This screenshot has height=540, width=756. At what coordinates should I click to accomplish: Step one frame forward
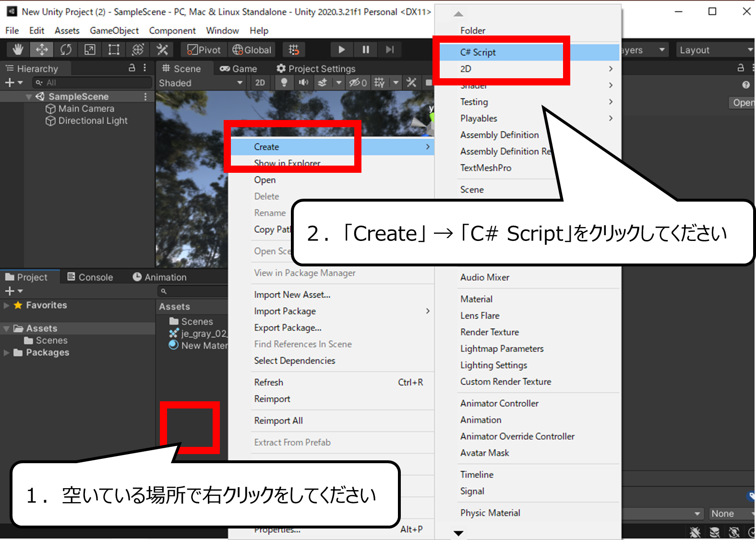390,50
